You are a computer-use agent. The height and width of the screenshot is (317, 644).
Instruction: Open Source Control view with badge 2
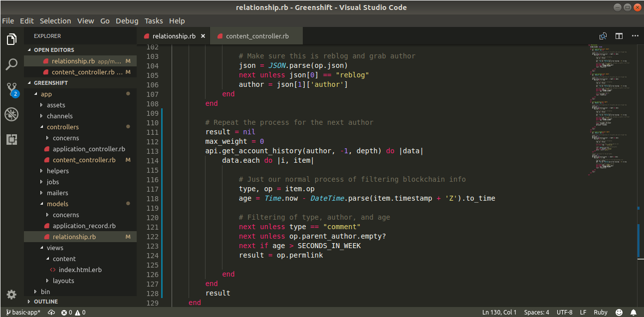point(12,90)
